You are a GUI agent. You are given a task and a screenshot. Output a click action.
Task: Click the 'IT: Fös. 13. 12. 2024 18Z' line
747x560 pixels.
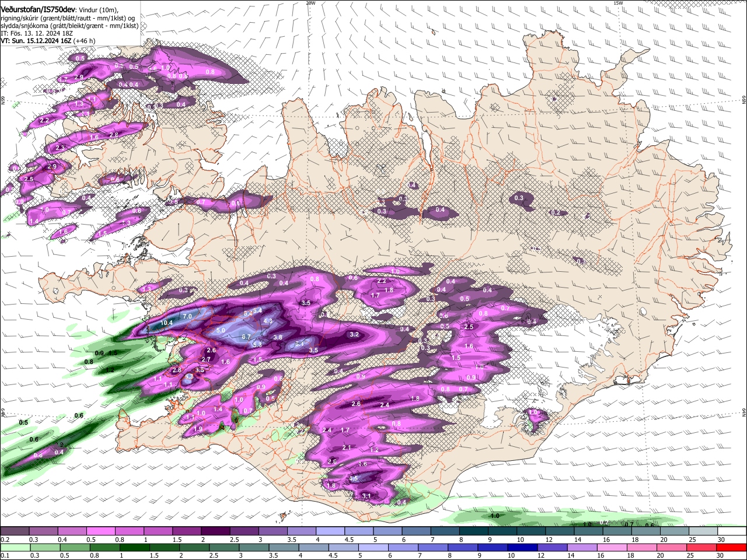tap(36, 33)
